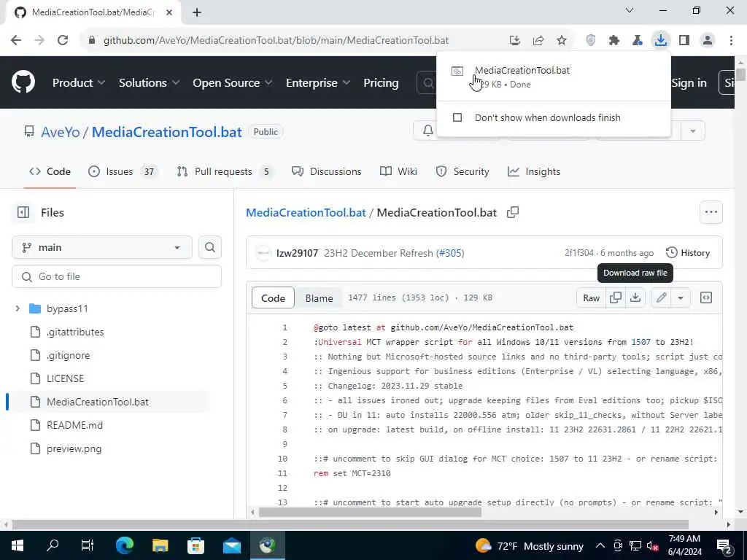
Task: Open the edit options dropdown arrow
Action: pyautogui.click(x=681, y=297)
